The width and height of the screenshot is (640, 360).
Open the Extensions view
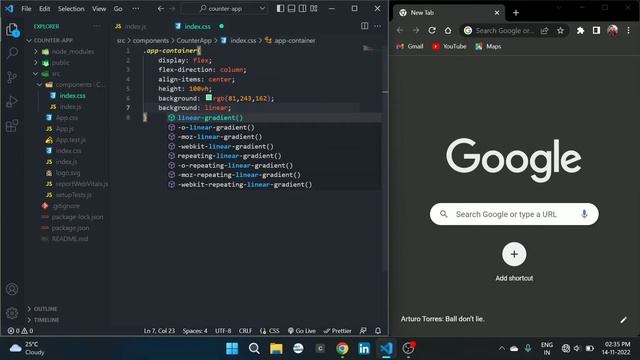click(x=12, y=126)
